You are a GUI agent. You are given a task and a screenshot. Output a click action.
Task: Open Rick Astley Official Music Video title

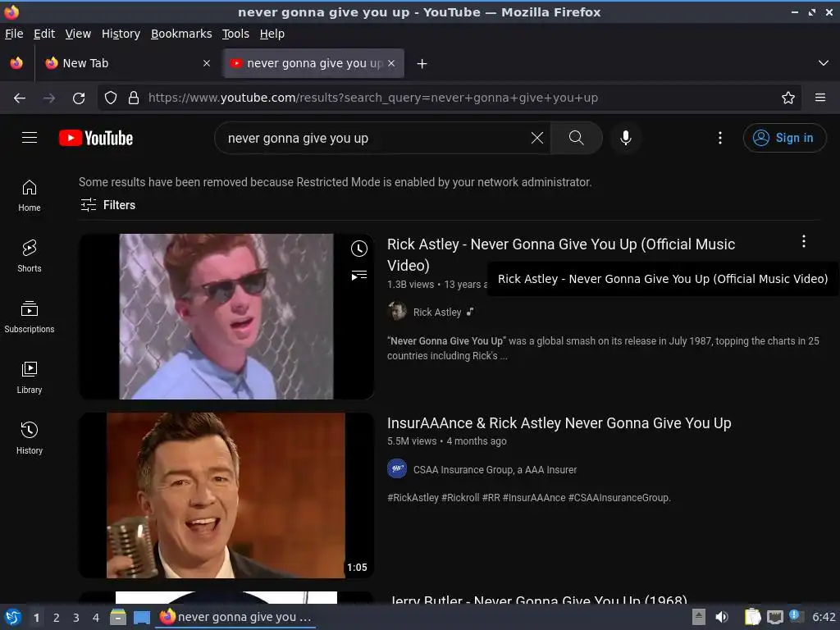pos(561,254)
